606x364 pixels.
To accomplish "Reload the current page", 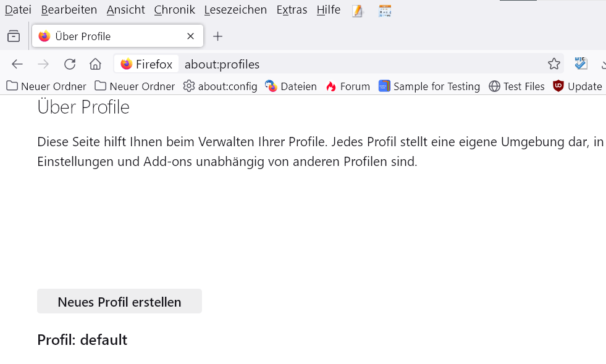I will [x=70, y=64].
